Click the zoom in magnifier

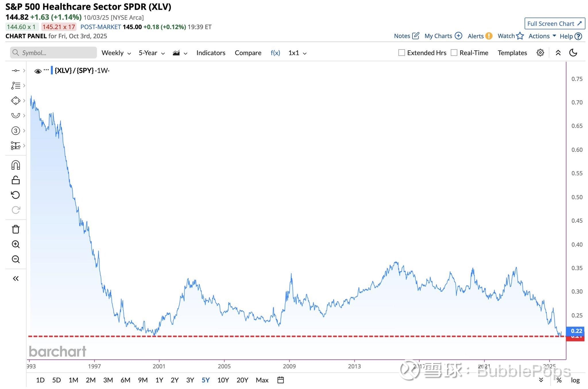tap(16, 244)
